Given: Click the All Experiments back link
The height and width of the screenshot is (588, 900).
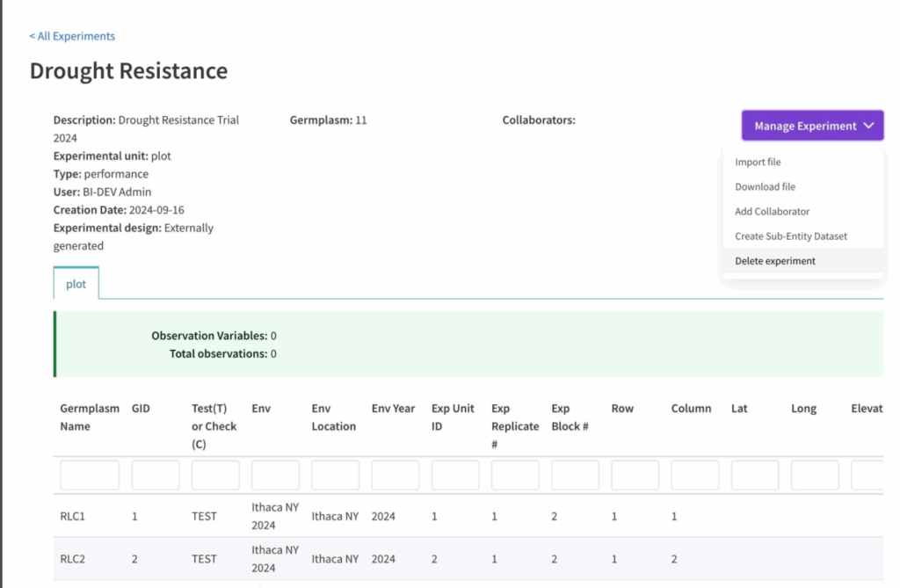Looking at the screenshot, I should coord(72,36).
